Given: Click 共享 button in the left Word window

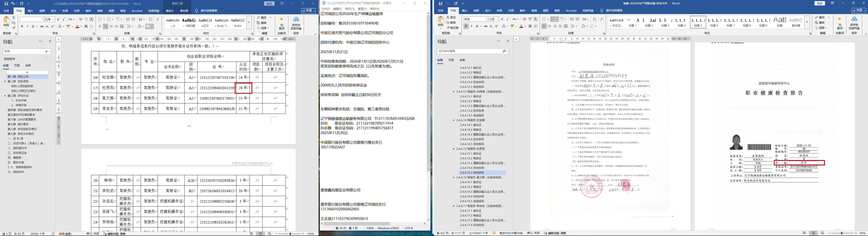Looking at the screenshot, I should pyautogui.click(x=308, y=11).
